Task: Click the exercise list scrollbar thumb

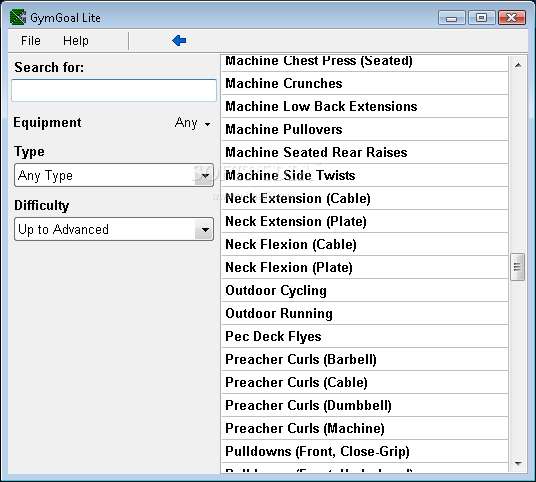Action: 518,267
